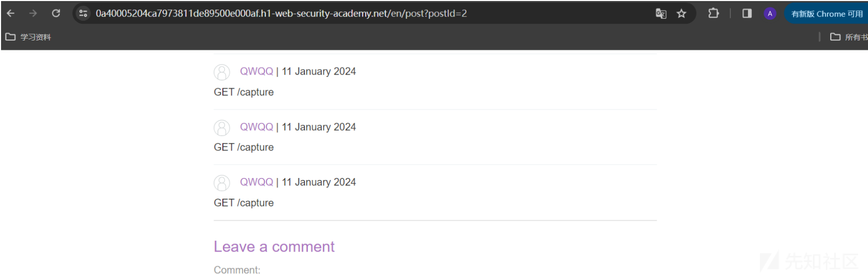The image size is (868, 275).
Task: Open third QWQQ author link
Action: 256,182
